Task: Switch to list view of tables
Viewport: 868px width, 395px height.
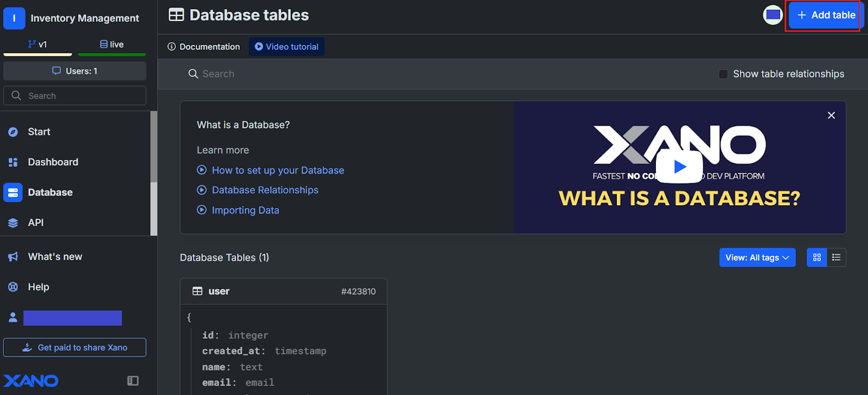Action: (x=837, y=257)
